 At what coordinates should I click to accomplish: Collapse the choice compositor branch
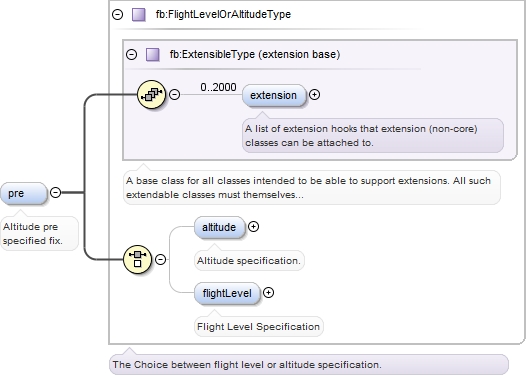pyautogui.click(x=160, y=259)
